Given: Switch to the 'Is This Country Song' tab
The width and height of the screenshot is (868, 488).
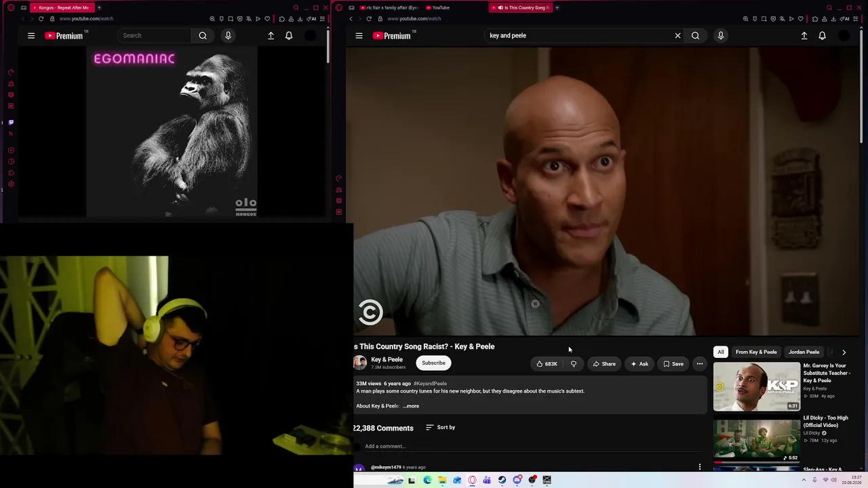Looking at the screenshot, I should click(521, 7).
